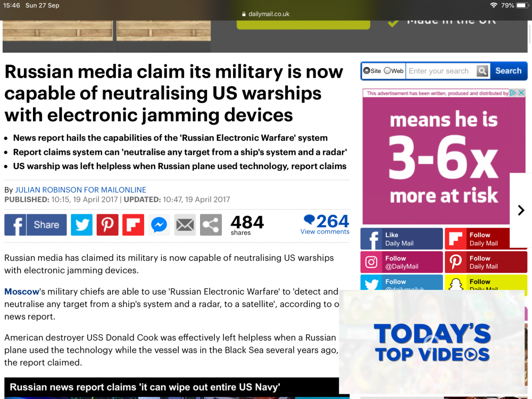Open author link Julian Robinson for MailOnline
The width and height of the screenshot is (532, 399).
[x=80, y=190]
